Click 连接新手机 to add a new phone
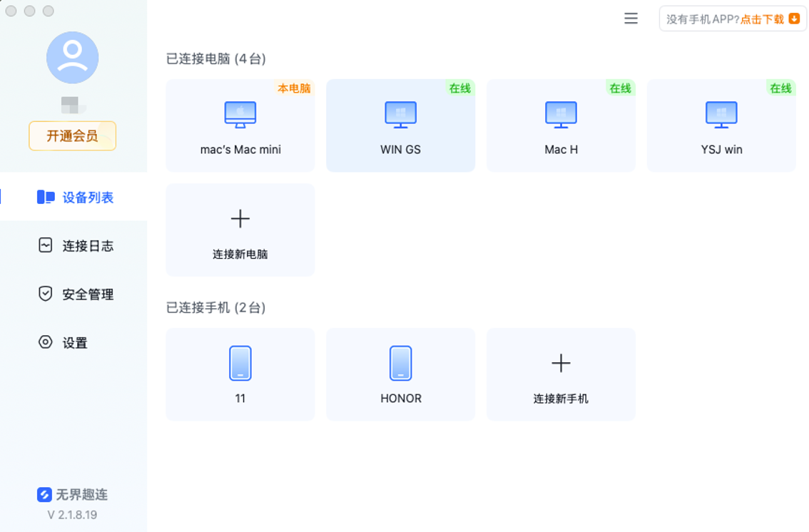This screenshot has height=532, width=809. click(561, 374)
